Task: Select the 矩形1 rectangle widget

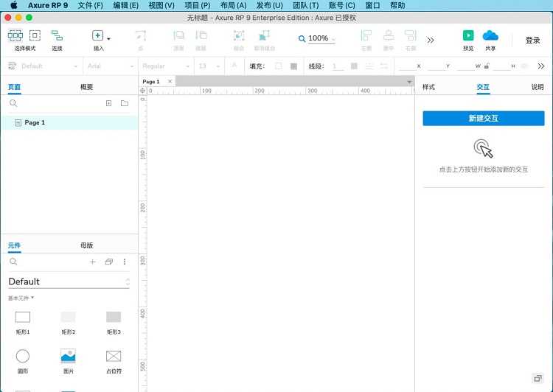Action: coord(23,323)
